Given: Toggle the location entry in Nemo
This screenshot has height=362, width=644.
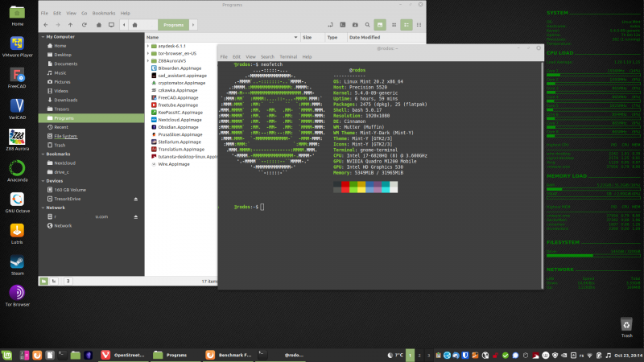Looking at the screenshot, I should pyautogui.click(x=330, y=25).
